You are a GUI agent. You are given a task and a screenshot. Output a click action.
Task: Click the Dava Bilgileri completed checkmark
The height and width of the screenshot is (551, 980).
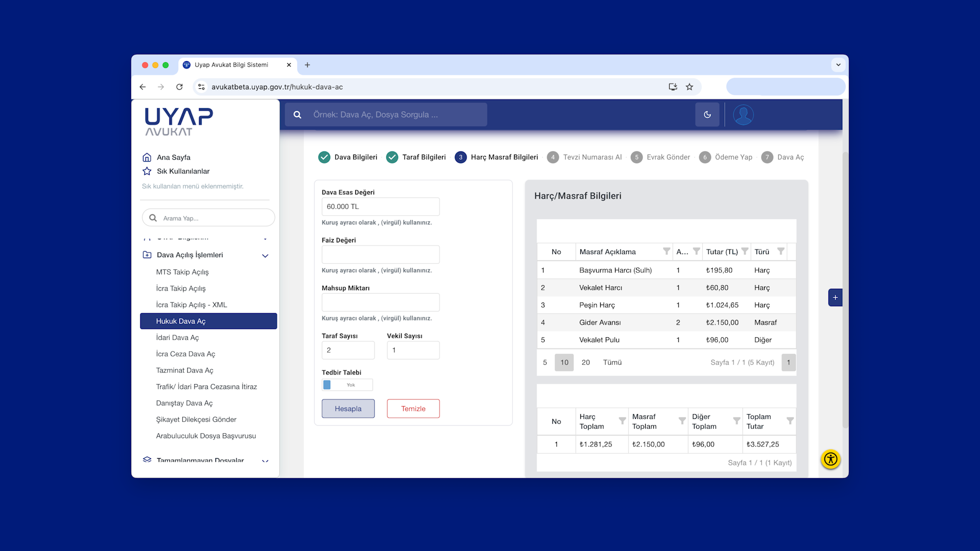pyautogui.click(x=324, y=157)
